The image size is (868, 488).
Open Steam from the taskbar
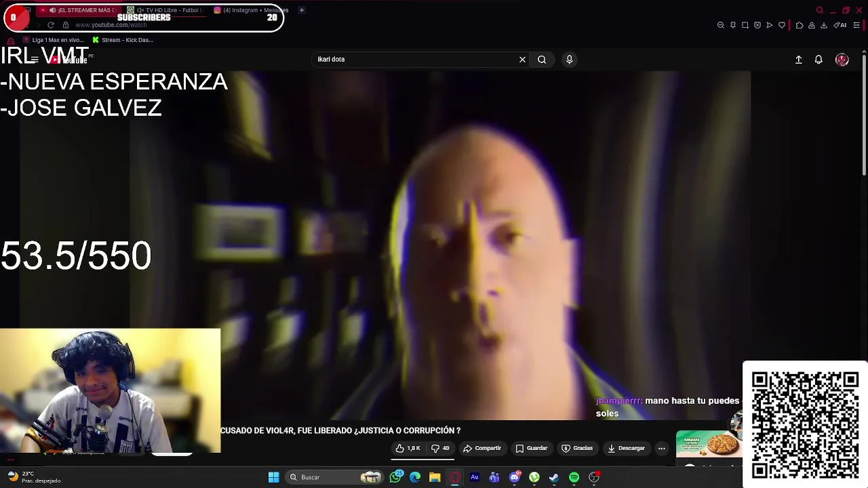[x=554, y=477]
